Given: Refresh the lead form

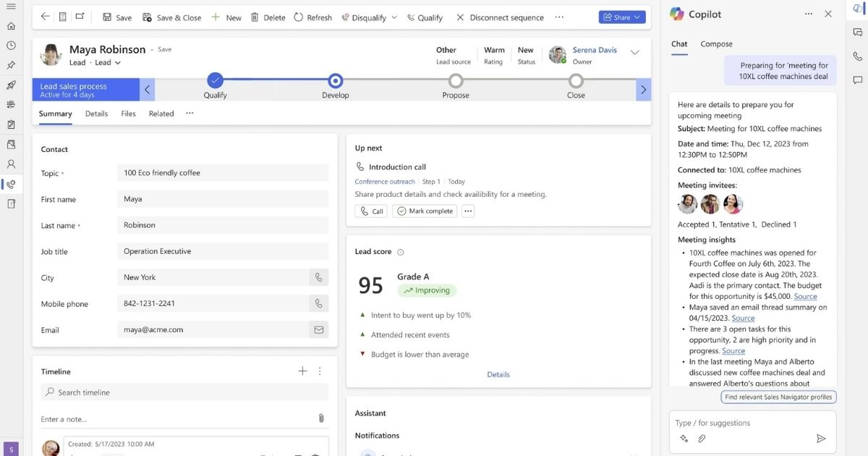Looking at the screenshot, I should point(312,17).
